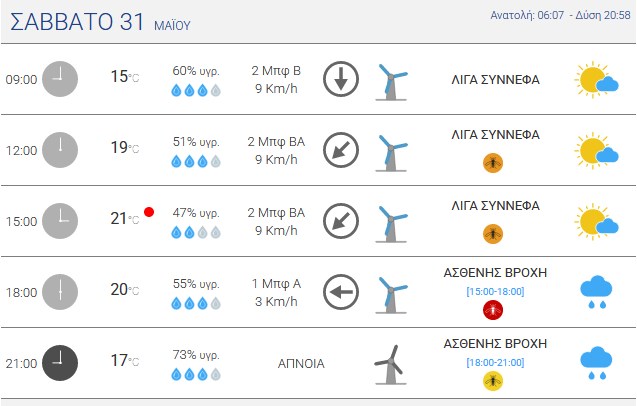The image size is (637, 406).
Task: Click the rain cloud icon at 18:00
Action: point(596,292)
